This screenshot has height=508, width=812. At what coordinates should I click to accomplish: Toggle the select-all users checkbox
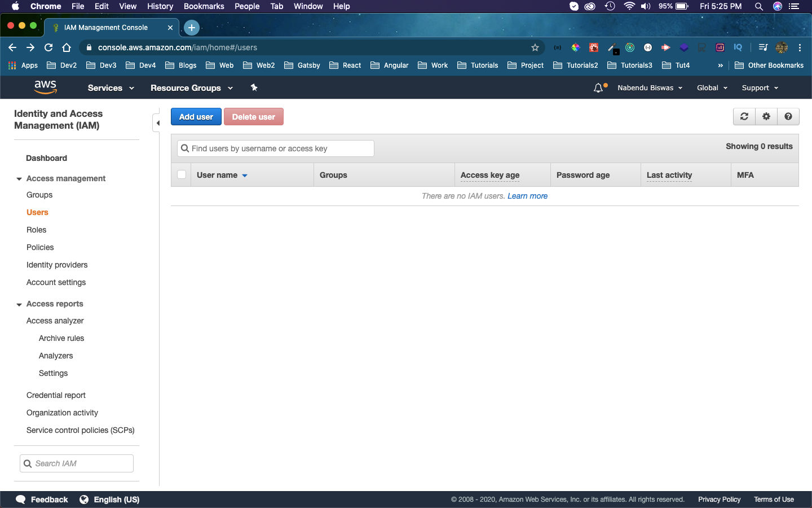[x=182, y=174]
